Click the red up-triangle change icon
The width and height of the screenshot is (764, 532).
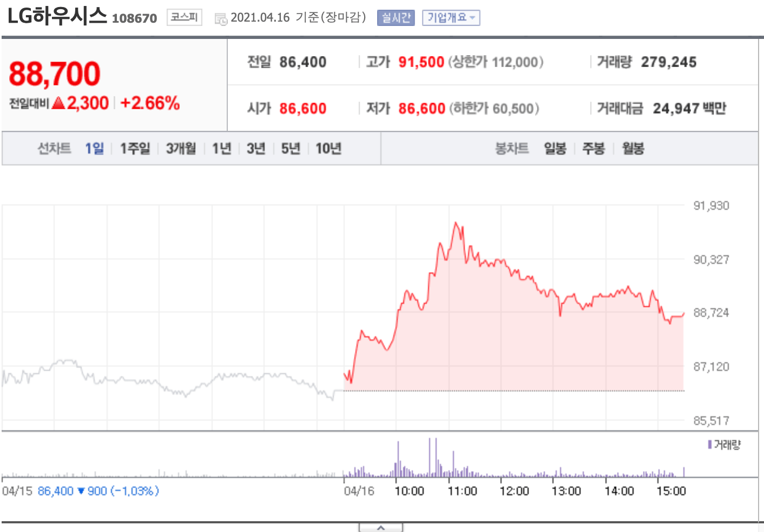coord(58,103)
